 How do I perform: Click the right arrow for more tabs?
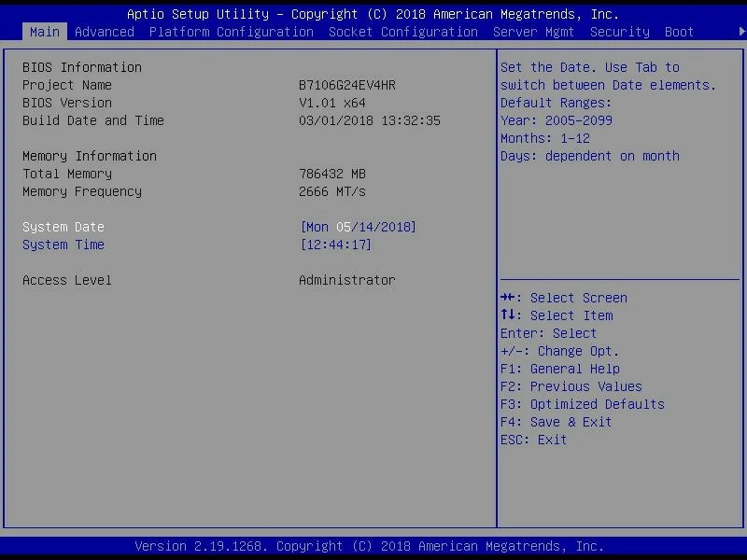click(741, 32)
